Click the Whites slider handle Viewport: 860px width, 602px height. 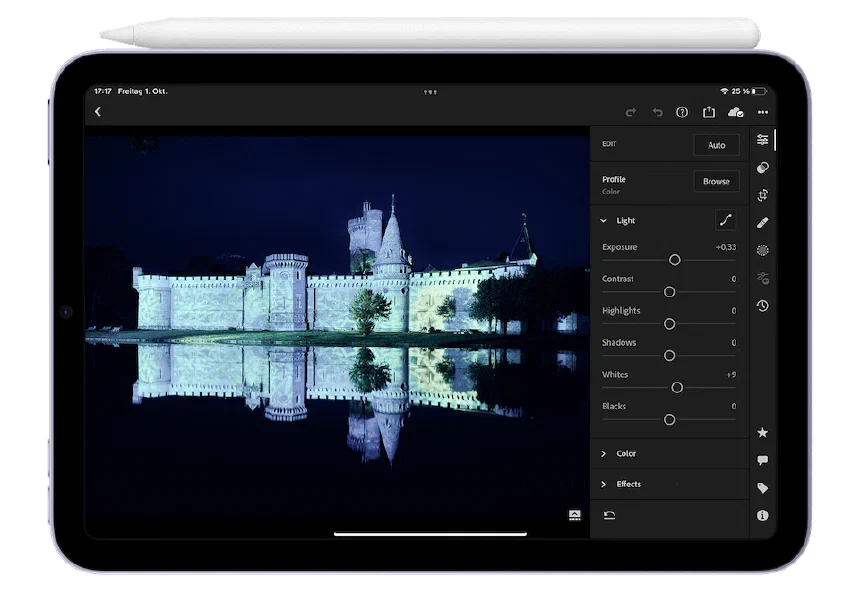(677, 388)
